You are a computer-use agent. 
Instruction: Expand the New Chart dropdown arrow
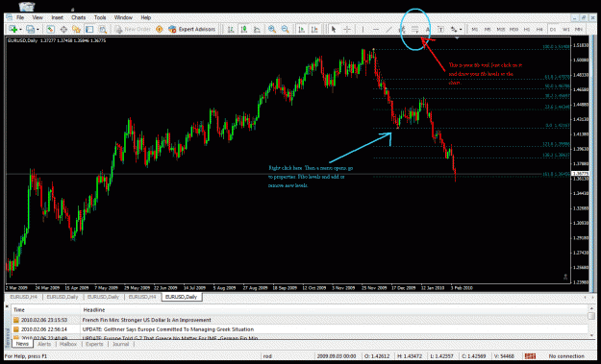click(x=20, y=30)
